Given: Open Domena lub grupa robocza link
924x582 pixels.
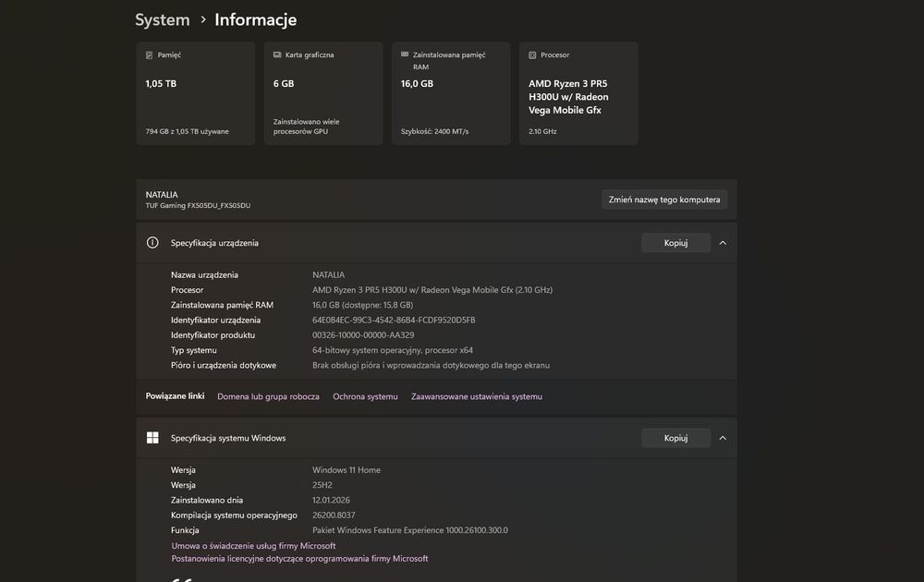Looking at the screenshot, I should click(268, 396).
